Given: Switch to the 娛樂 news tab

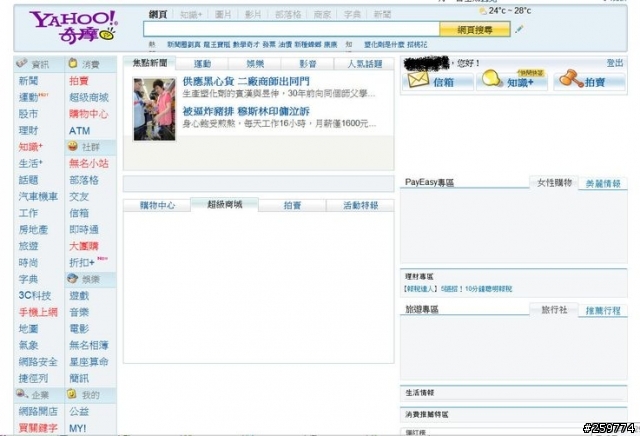Looking at the screenshot, I should (255, 64).
